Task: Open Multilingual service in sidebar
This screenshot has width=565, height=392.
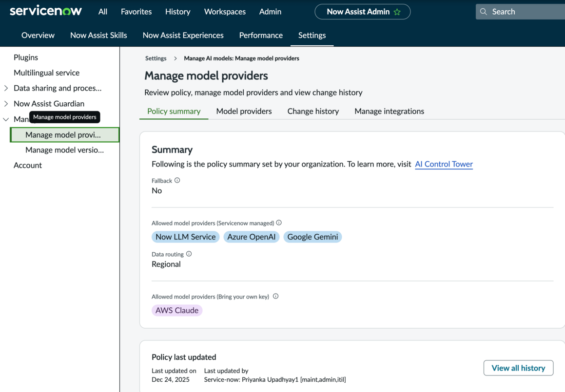Action: 46,73
